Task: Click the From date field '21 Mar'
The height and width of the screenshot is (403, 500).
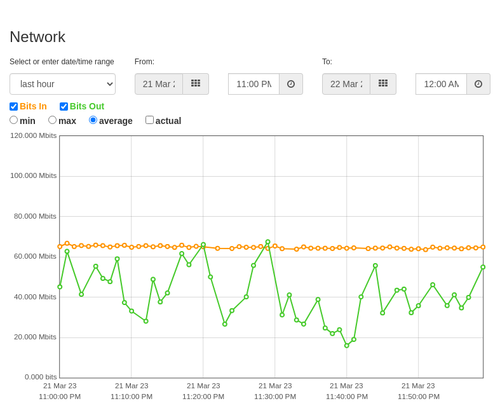Action: click(159, 84)
